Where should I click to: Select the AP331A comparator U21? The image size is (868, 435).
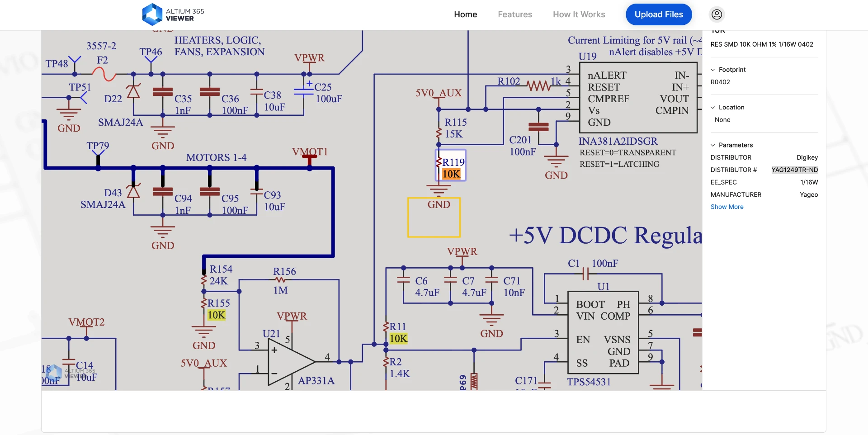(x=292, y=362)
